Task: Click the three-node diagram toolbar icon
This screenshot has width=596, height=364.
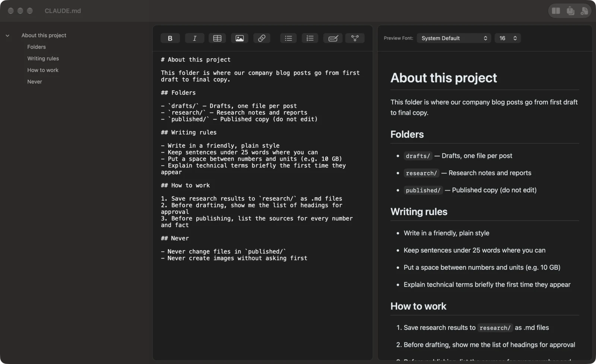Action: tap(355, 38)
